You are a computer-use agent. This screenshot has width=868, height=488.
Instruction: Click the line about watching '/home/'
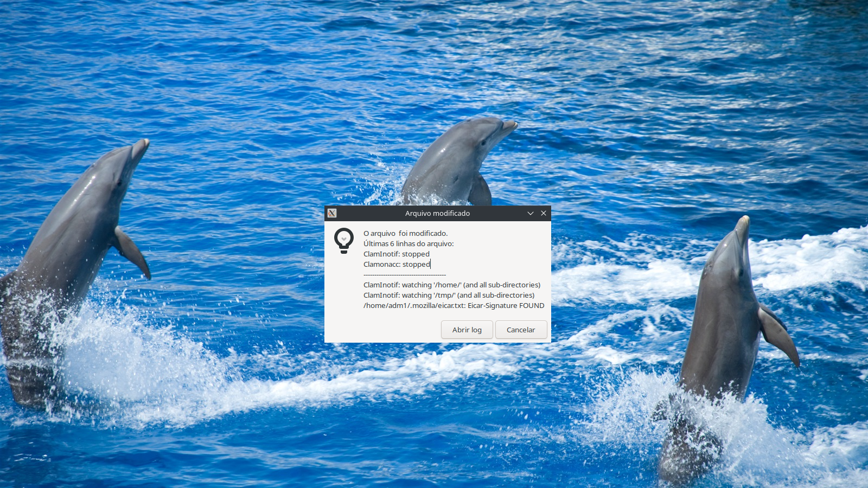451,285
